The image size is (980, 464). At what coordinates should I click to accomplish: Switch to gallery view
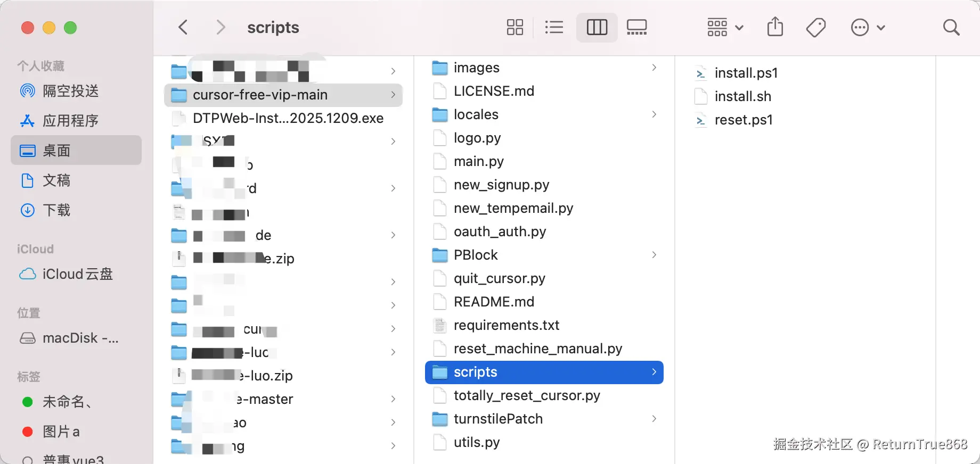coord(636,27)
